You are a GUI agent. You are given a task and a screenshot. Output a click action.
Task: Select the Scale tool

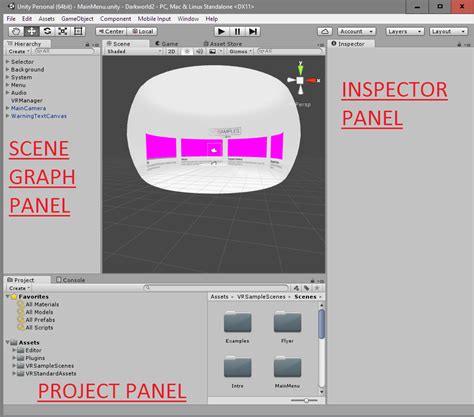pyautogui.click(x=63, y=31)
